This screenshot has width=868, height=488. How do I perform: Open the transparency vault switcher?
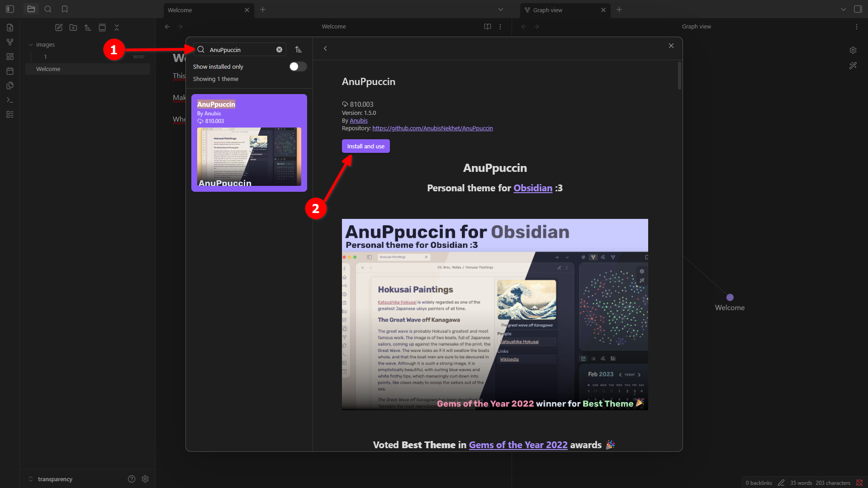[54, 479]
